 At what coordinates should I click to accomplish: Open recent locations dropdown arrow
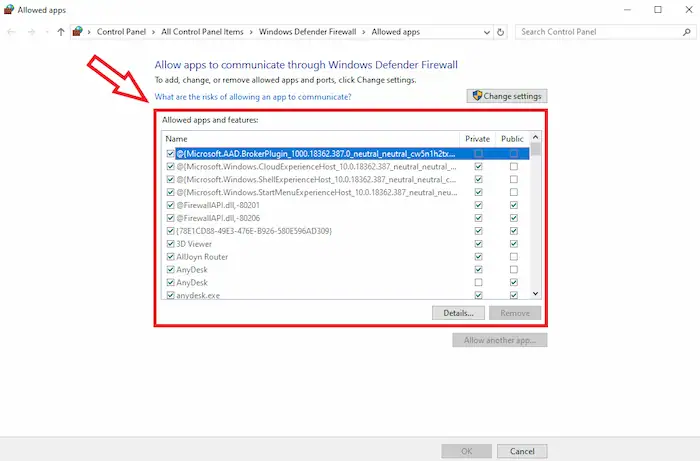[47, 32]
